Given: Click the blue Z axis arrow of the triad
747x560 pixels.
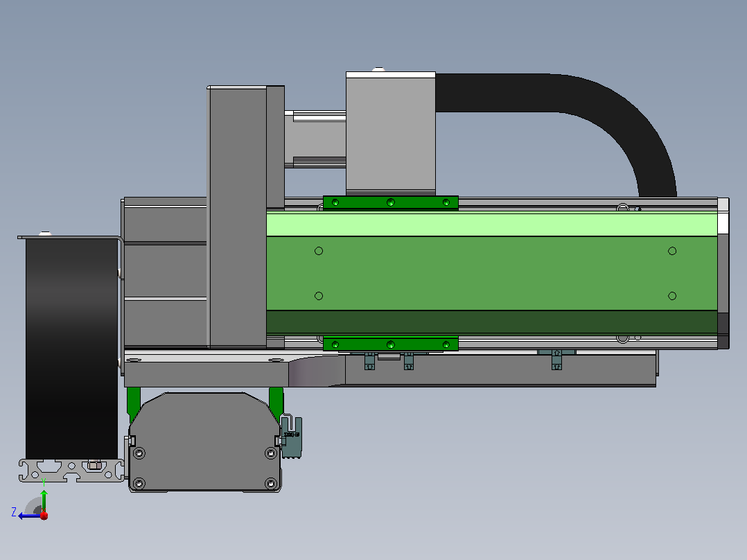Looking at the screenshot, I should tap(29, 516).
